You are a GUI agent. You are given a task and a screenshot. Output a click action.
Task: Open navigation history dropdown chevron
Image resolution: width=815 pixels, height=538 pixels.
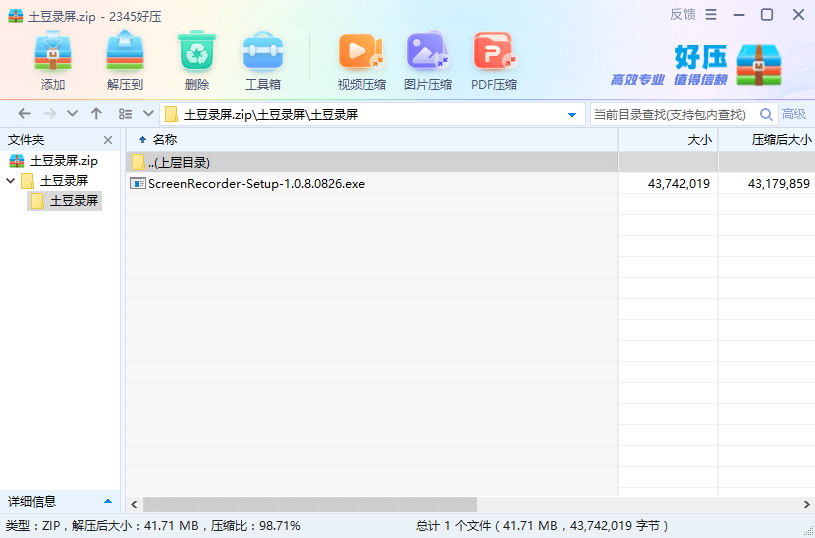[x=72, y=114]
